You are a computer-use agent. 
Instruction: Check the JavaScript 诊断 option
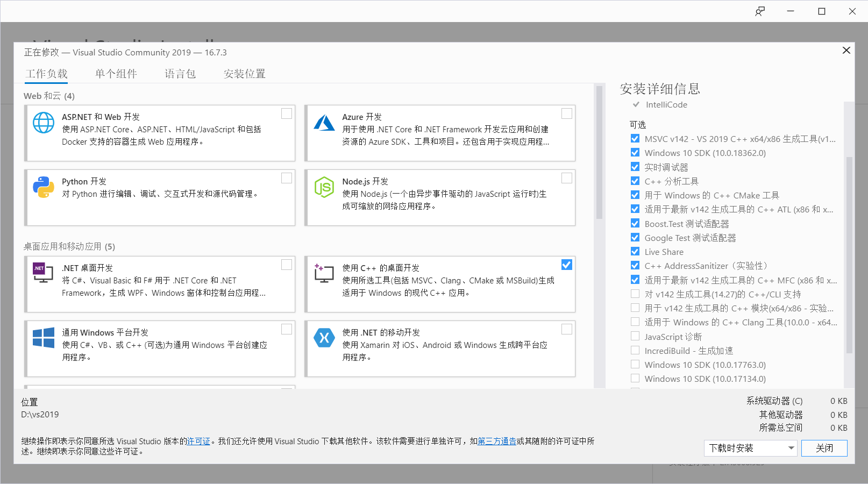pyautogui.click(x=635, y=336)
